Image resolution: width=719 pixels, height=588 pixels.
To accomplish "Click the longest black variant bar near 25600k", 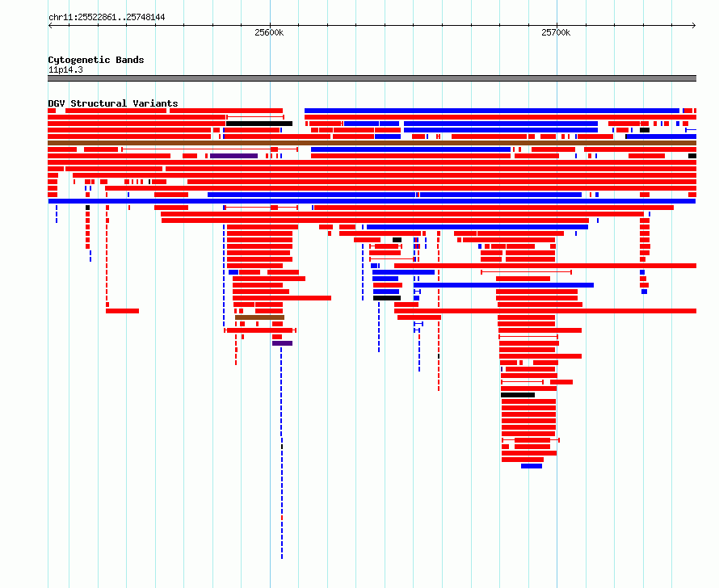I will 259,124.
